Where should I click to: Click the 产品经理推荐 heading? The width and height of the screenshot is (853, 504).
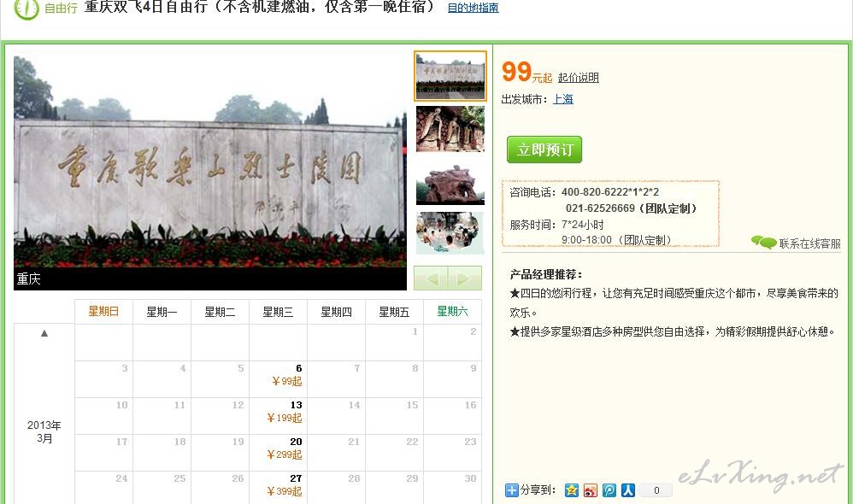click(546, 274)
